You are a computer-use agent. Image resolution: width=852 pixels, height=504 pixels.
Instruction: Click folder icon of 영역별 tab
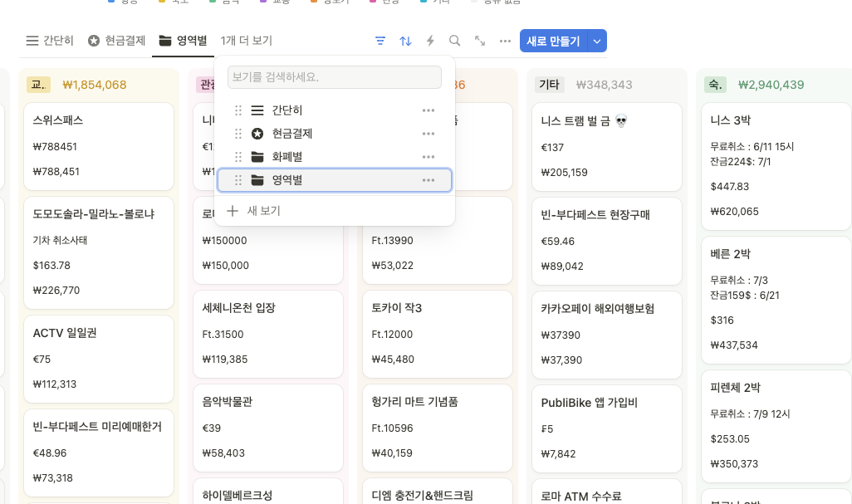click(165, 41)
